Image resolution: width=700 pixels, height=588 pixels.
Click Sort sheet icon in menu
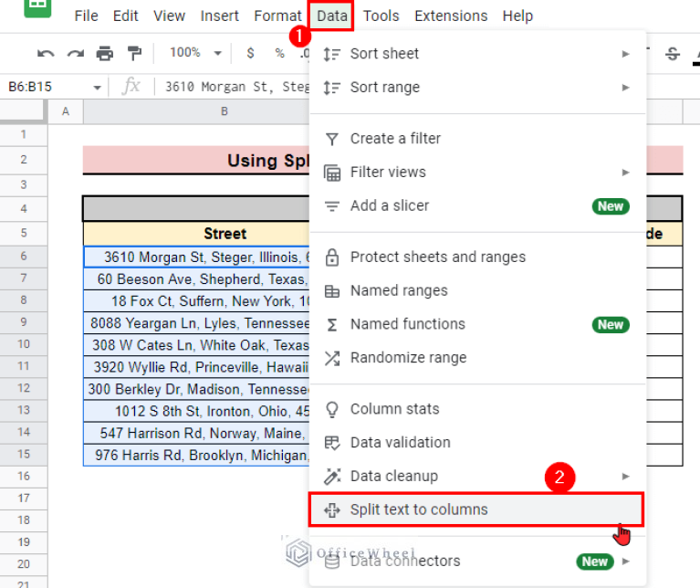(x=331, y=54)
